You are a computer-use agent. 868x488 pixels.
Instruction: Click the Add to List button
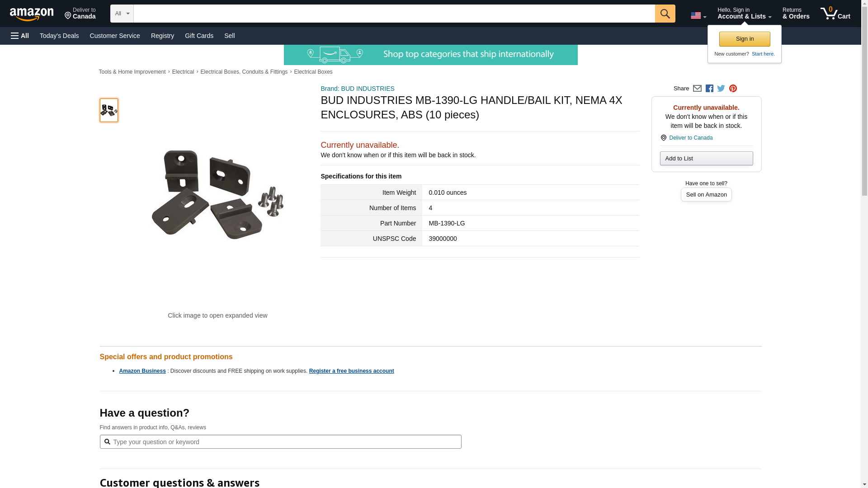coord(706,158)
